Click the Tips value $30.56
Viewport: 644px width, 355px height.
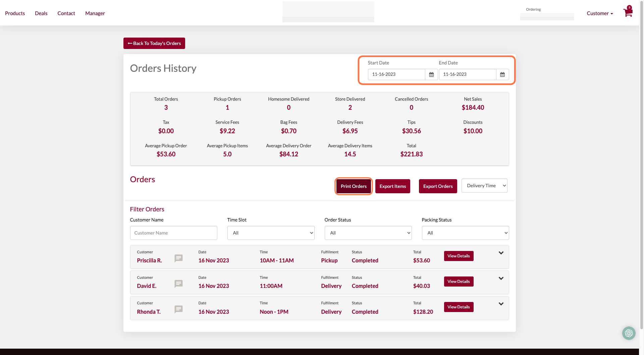[411, 131]
